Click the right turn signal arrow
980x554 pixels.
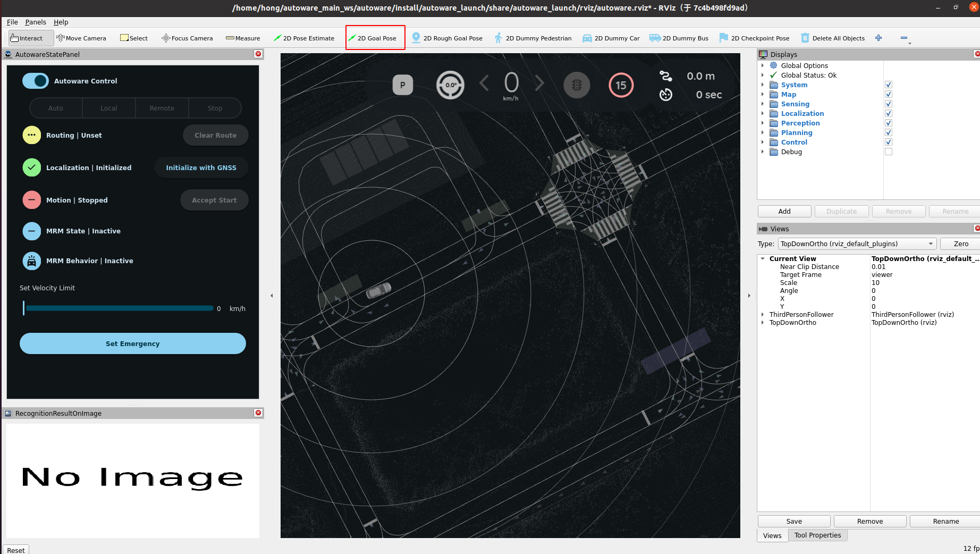(539, 83)
